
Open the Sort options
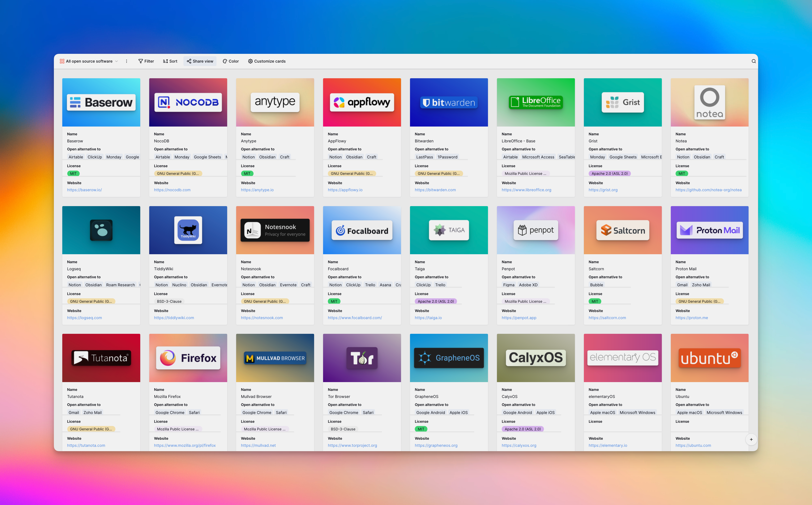(x=170, y=61)
